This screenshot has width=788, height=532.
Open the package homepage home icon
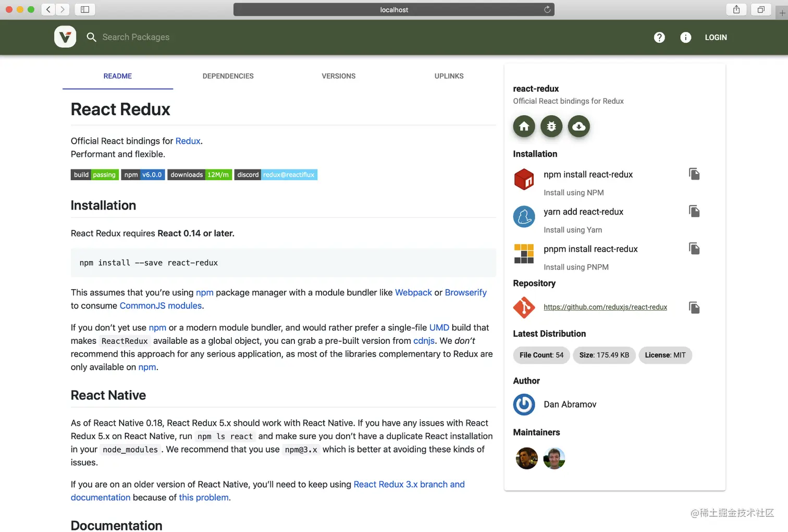524,126
